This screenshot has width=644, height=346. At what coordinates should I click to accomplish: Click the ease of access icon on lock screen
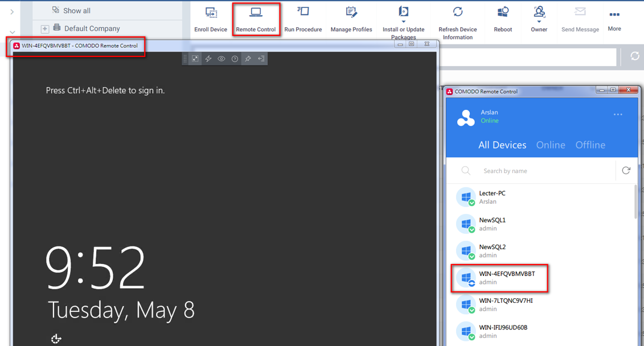56,338
